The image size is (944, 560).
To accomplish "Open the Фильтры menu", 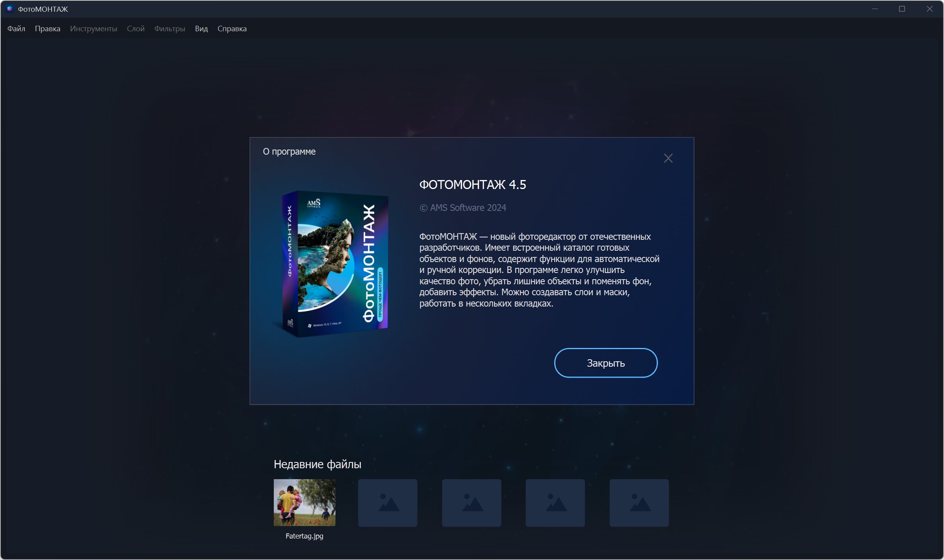I will pyautogui.click(x=170, y=29).
